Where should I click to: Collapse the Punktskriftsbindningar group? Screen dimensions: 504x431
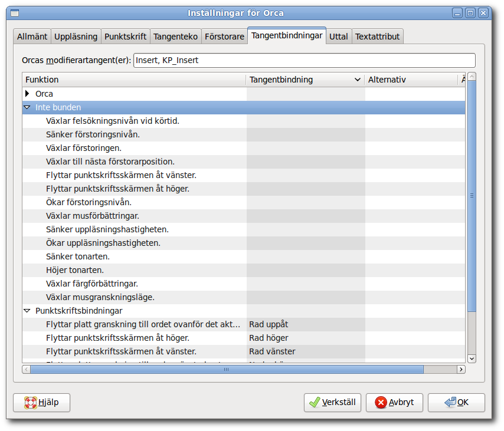[x=27, y=311]
